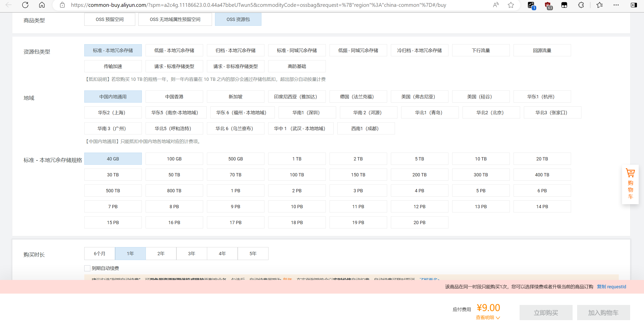Image resolution: width=644 pixels, height=331 pixels.
Task: Click the 立即购买 button
Action: pyautogui.click(x=546, y=313)
